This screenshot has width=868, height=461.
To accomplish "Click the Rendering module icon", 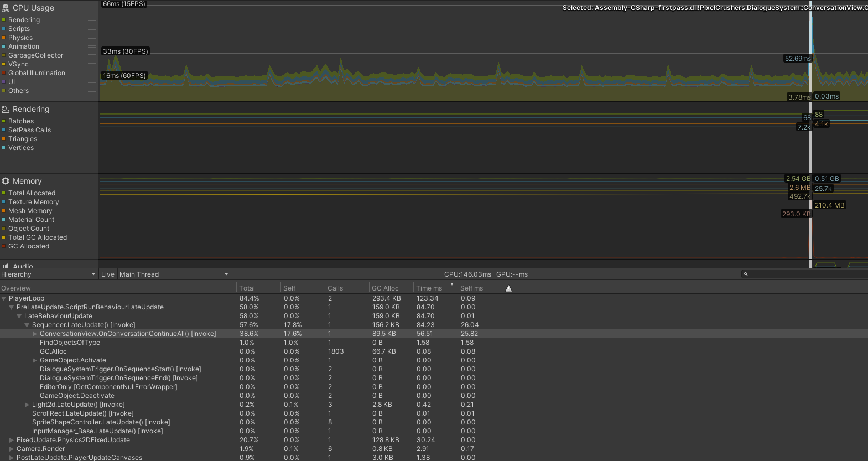I will [6, 109].
